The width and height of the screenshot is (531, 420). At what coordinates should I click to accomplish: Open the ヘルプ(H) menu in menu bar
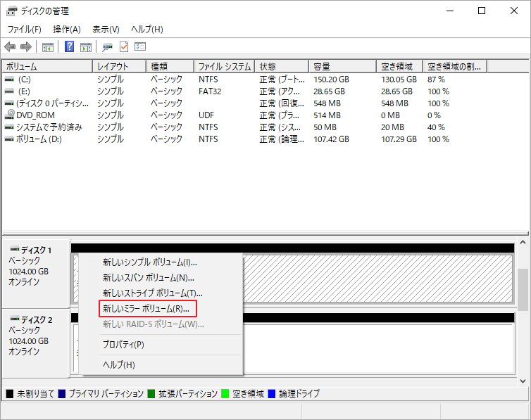(147, 30)
